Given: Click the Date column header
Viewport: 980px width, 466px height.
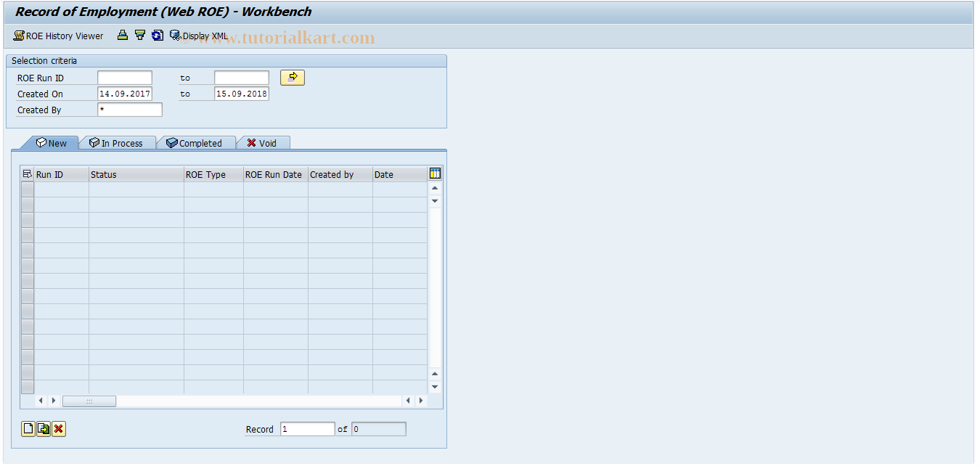Looking at the screenshot, I should click(x=399, y=174).
